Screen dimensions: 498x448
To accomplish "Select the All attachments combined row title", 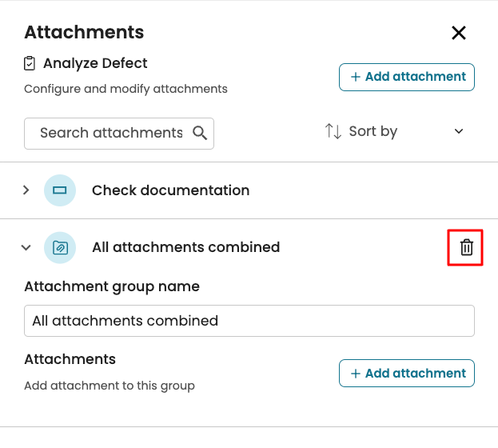I will click(x=186, y=248).
